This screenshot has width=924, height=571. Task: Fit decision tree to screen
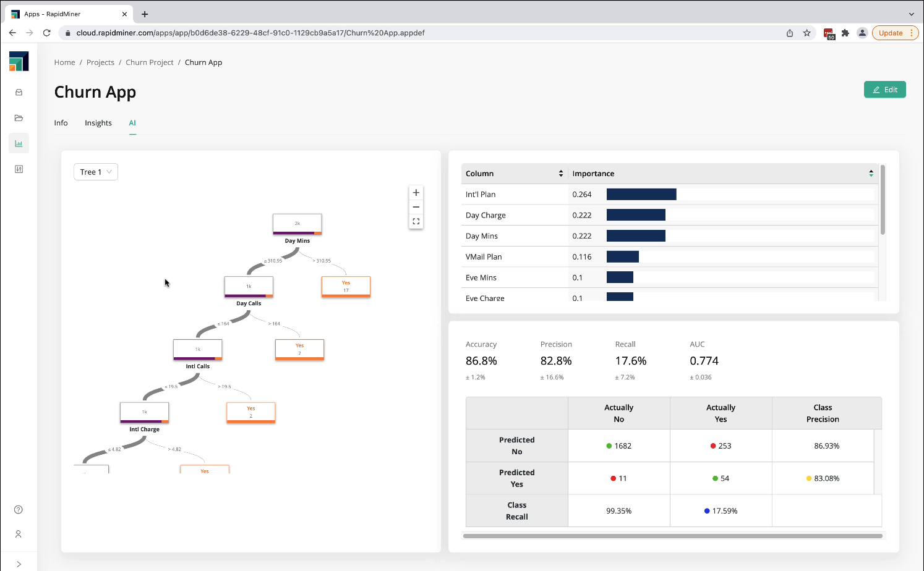tap(416, 221)
